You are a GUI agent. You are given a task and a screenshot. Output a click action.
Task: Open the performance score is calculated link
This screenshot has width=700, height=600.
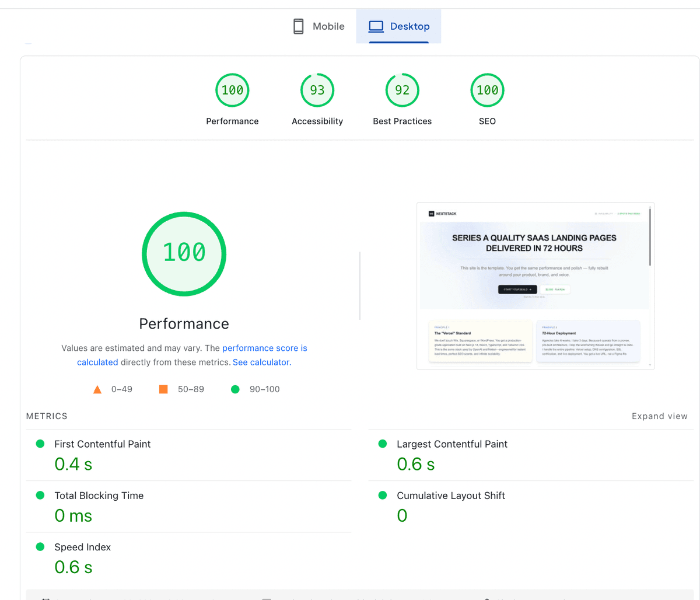265,348
